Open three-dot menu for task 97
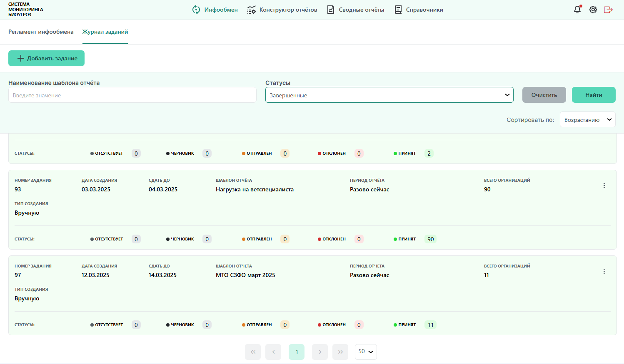The height and width of the screenshot is (364, 624). tap(604, 271)
